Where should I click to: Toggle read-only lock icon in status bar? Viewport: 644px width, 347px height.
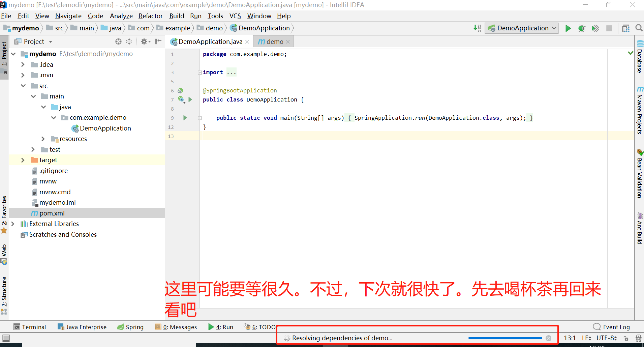coord(626,338)
